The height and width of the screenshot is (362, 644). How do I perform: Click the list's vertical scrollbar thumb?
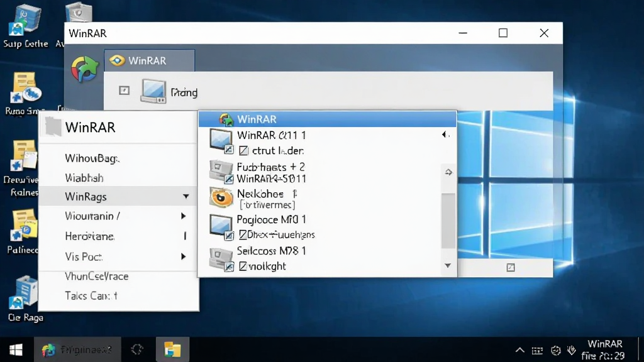click(x=448, y=221)
